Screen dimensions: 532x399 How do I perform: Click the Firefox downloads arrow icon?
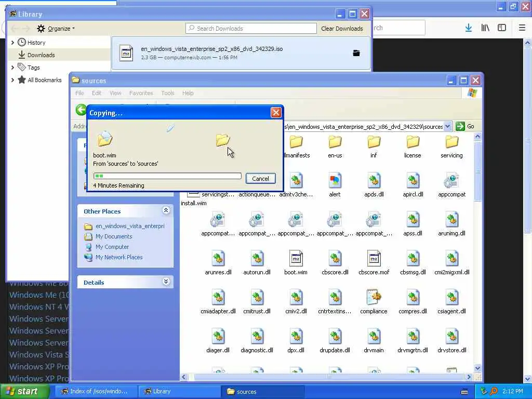(469, 28)
